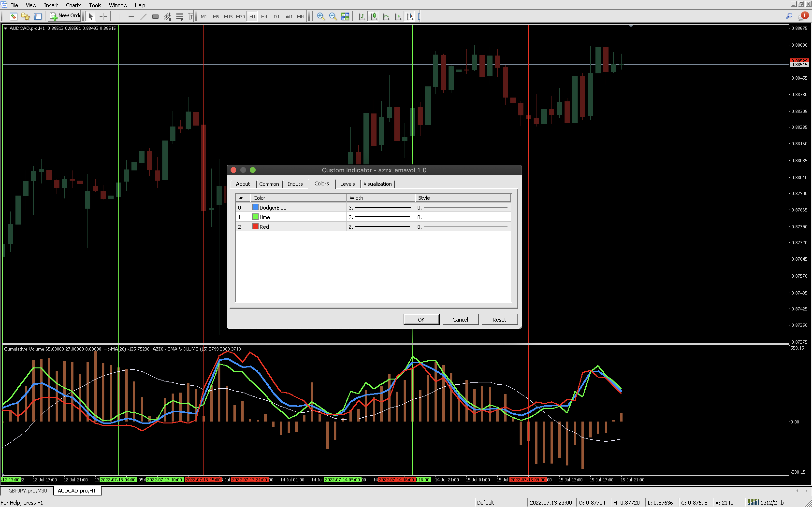Click the Zoom In magnifier icon
812x507 pixels.
tap(320, 16)
